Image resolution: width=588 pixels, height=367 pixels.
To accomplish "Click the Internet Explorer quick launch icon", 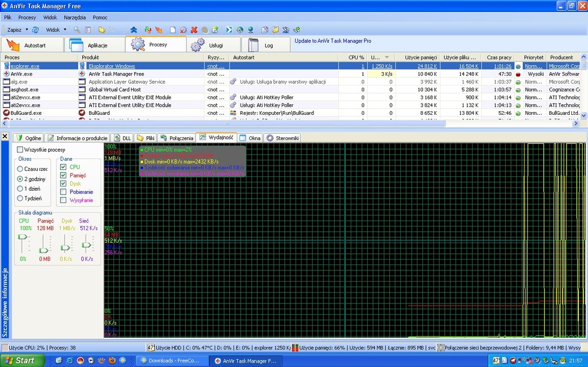I will tap(69, 361).
